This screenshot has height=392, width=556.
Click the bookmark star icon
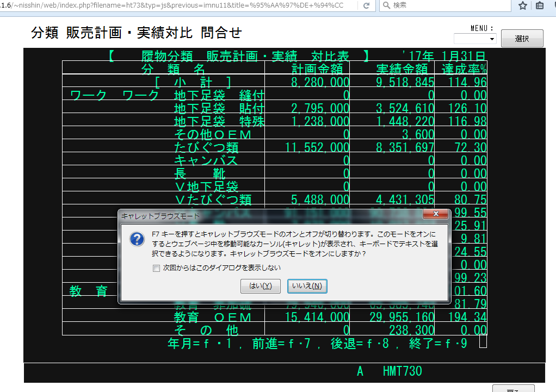[523, 5]
